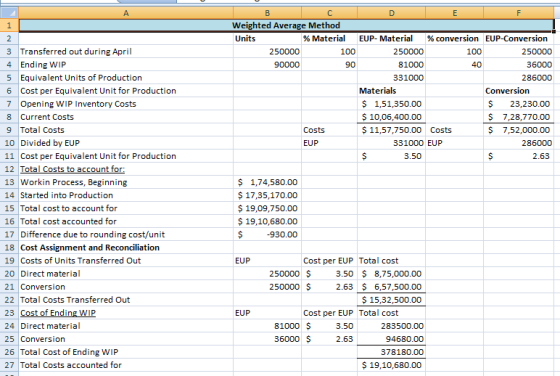Select column C header
Screen dimensions: 560x376
point(330,13)
